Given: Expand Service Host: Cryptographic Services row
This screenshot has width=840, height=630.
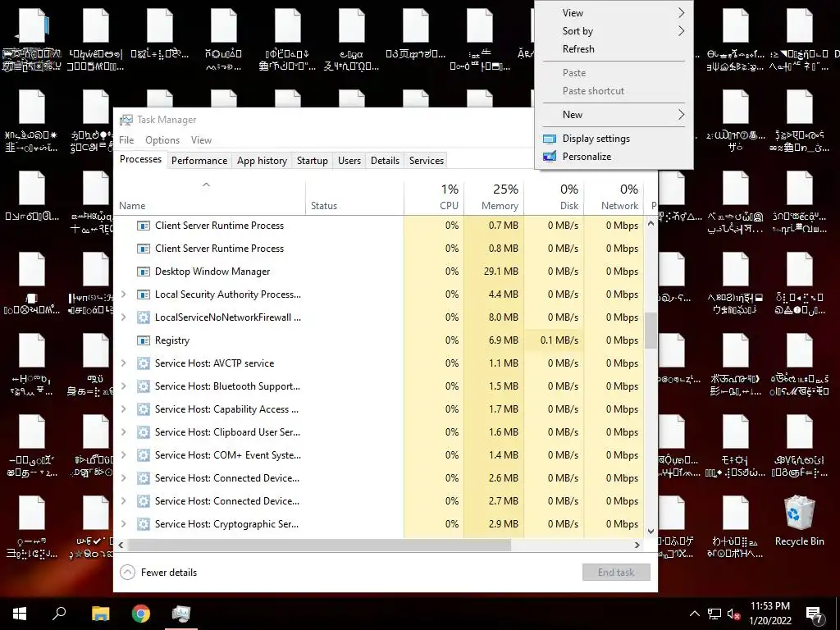Looking at the screenshot, I should (x=124, y=524).
